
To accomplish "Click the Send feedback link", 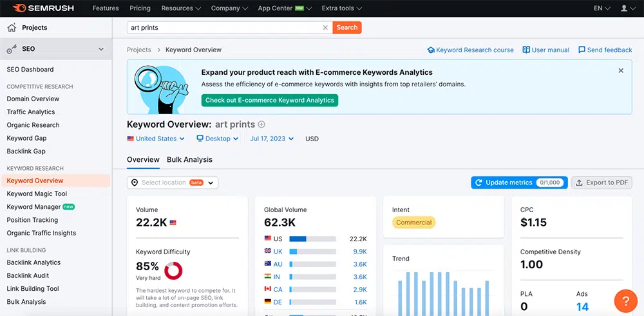I will pyautogui.click(x=605, y=50).
